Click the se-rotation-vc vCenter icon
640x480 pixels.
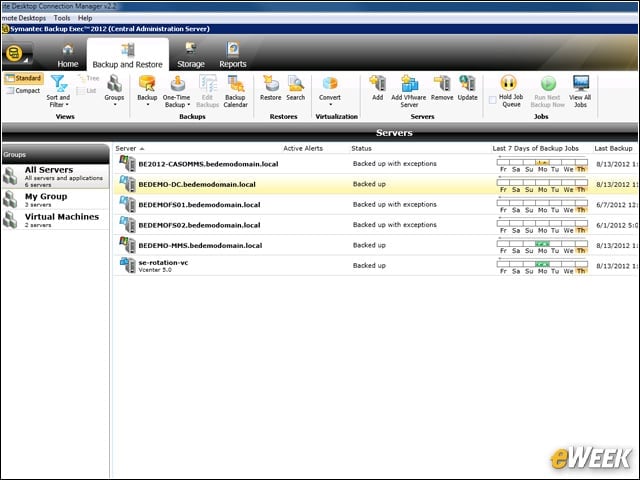pyautogui.click(x=127, y=266)
